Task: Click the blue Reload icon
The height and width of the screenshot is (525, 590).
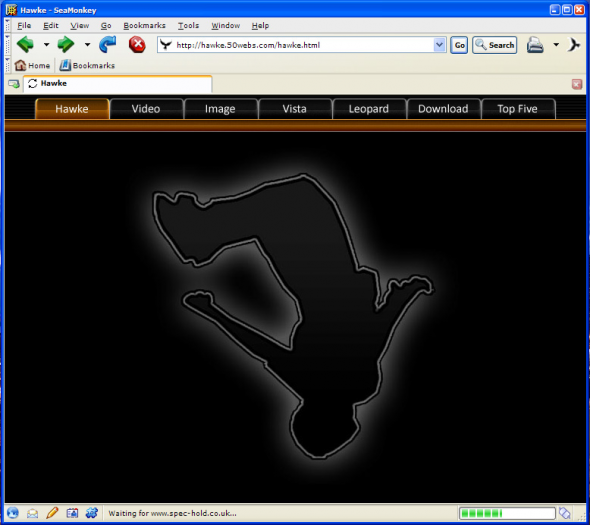Action: pos(108,44)
